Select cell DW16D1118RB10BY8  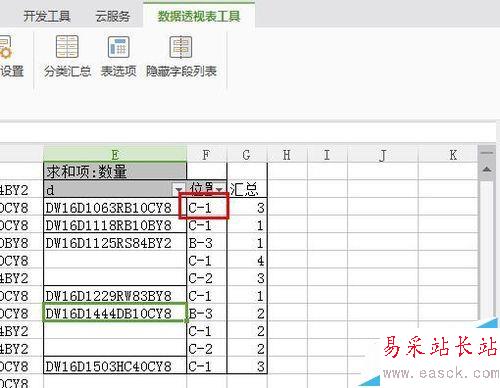(x=115, y=225)
